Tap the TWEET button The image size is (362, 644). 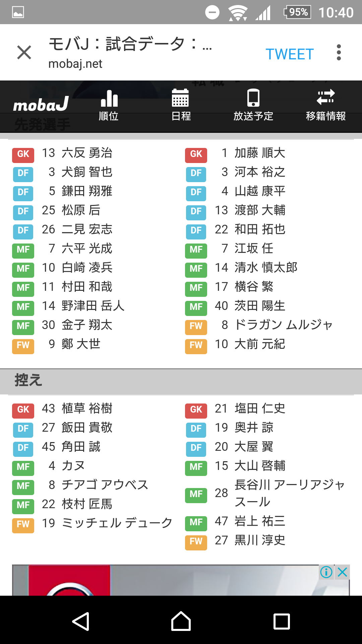tap(290, 54)
